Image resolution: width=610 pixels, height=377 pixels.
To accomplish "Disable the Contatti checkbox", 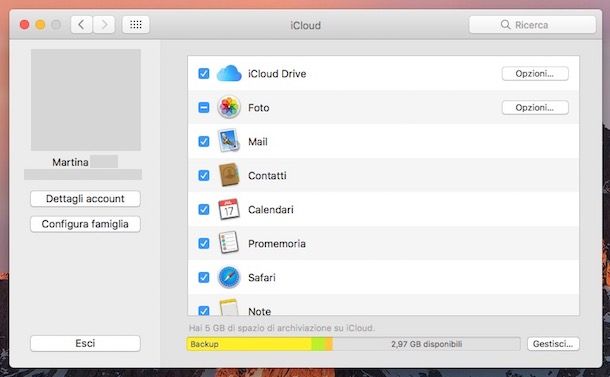I will click(204, 175).
